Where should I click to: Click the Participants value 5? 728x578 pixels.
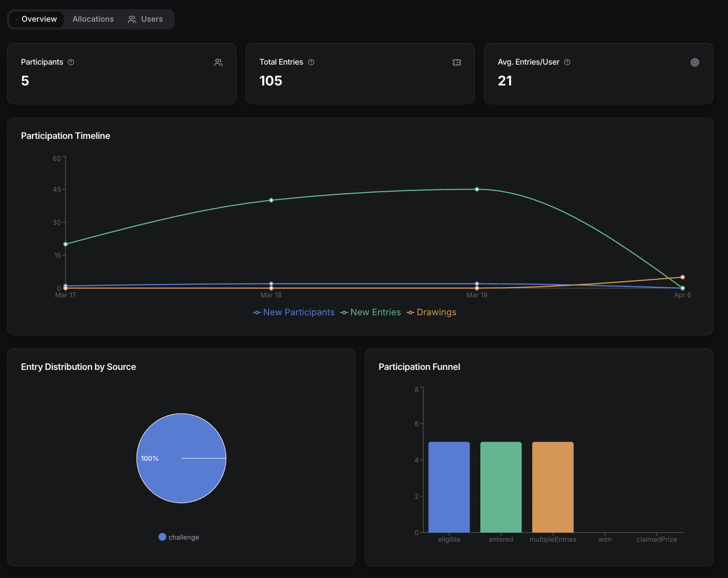coord(25,81)
